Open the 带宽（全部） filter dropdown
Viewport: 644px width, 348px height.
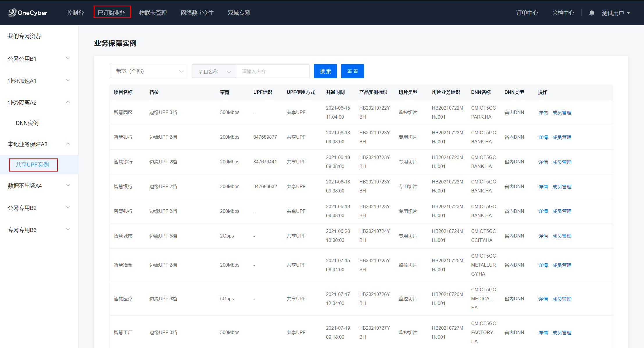click(149, 71)
